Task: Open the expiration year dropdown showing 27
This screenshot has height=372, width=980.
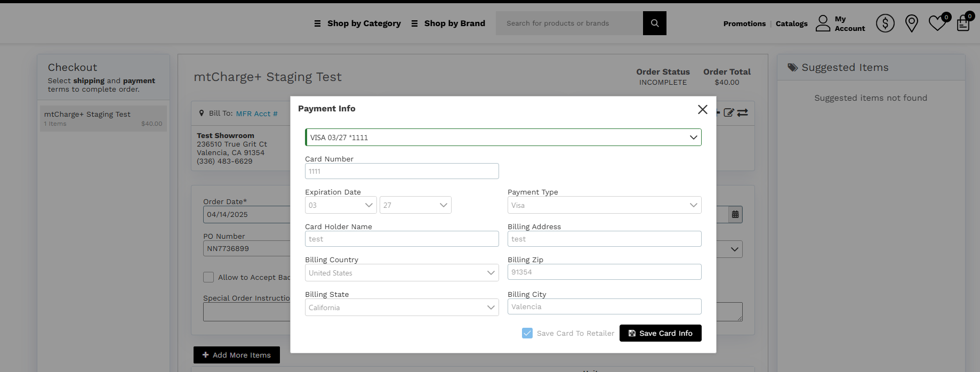Action: 415,205
